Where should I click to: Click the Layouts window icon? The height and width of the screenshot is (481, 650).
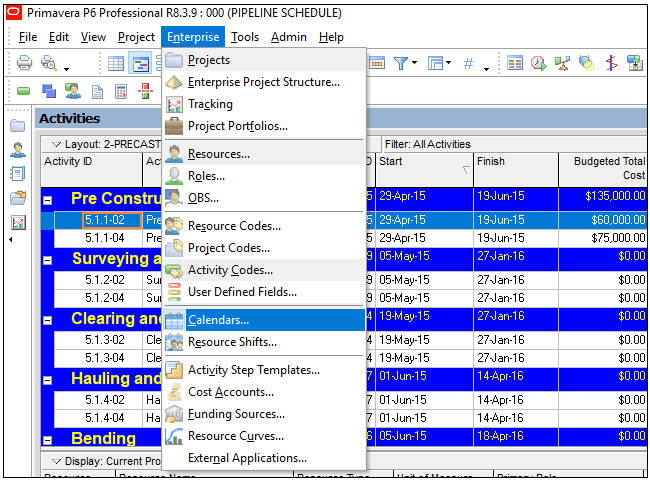pos(435,63)
